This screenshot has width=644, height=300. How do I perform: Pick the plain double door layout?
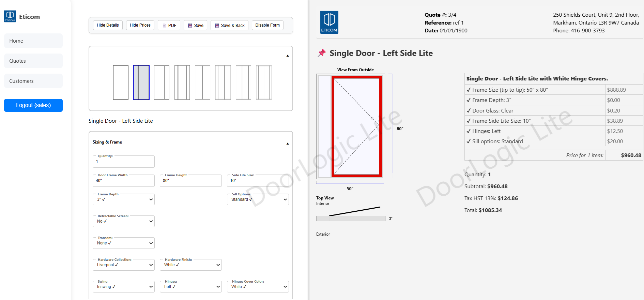click(202, 82)
